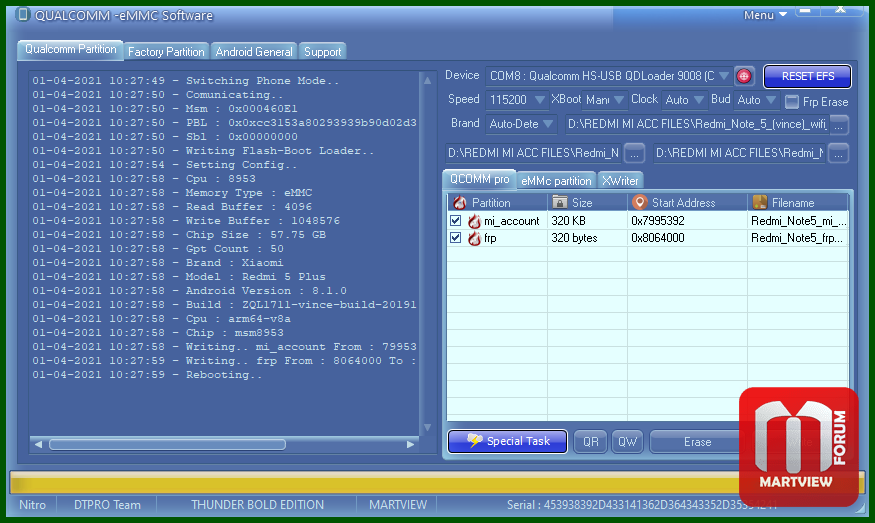Select the XWriter tab
This screenshot has width=875, height=523.
click(620, 181)
